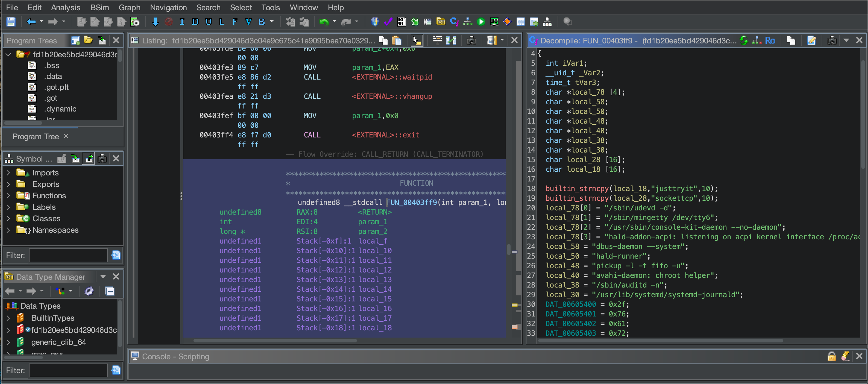
Task: Click the copy icon in Listing header
Action: coord(383,41)
